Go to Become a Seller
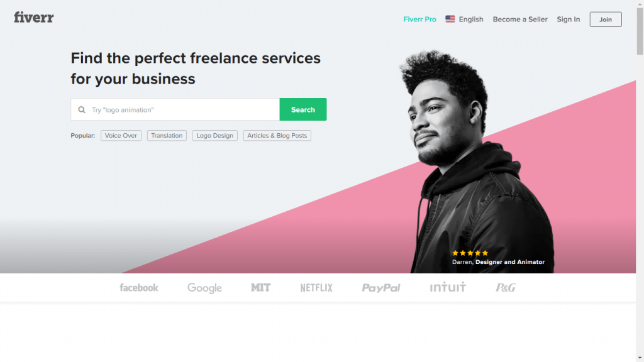Image resolution: width=644 pixels, height=362 pixels. point(520,19)
